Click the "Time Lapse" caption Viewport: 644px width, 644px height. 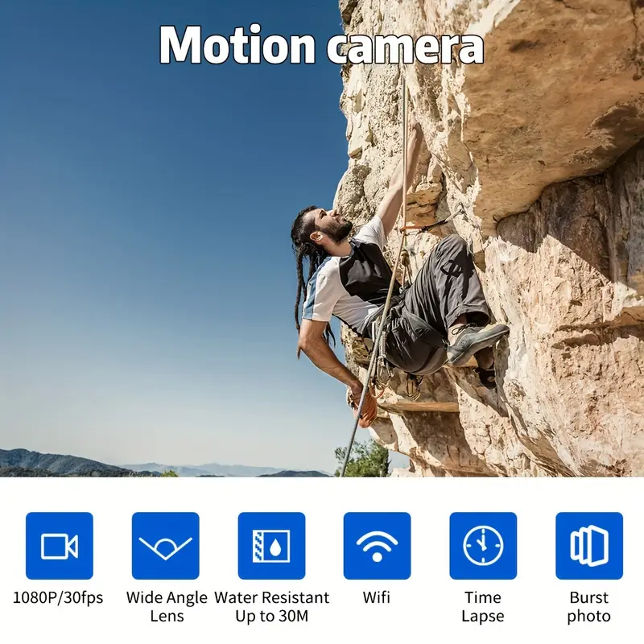click(483, 607)
